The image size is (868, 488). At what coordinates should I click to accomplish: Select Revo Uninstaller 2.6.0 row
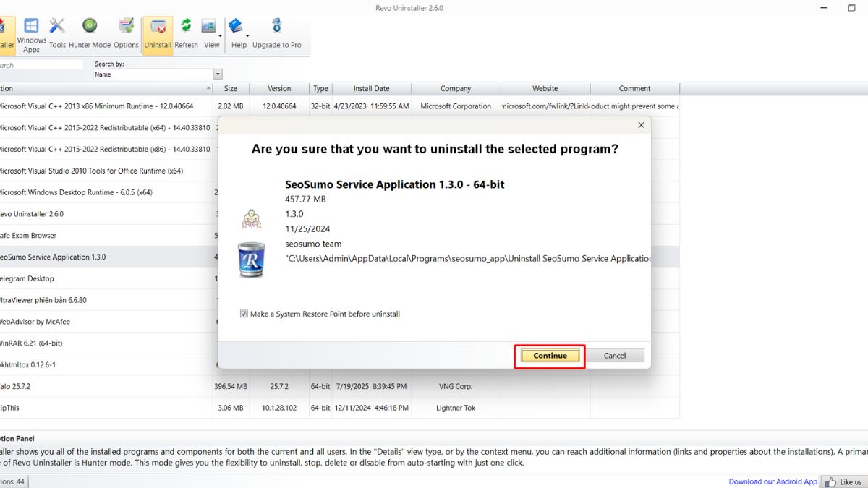coord(109,214)
